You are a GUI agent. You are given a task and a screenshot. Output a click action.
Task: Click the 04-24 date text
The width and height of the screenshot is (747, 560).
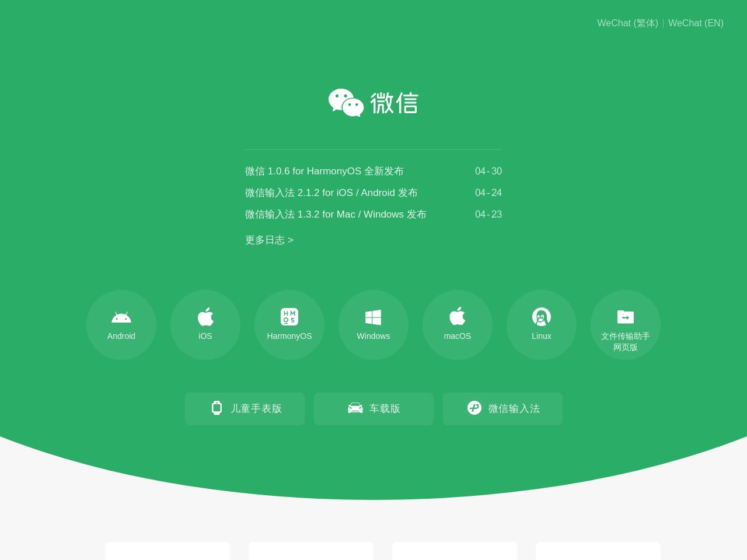(x=488, y=192)
